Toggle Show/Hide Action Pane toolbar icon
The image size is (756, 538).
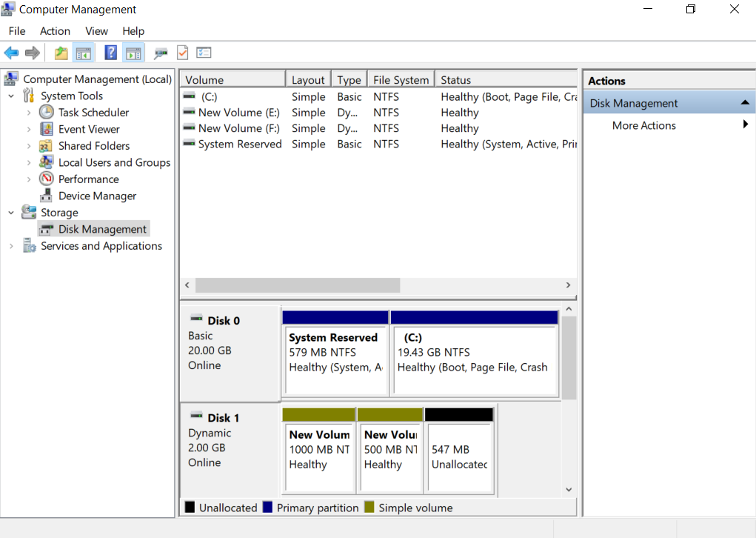coord(133,53)
